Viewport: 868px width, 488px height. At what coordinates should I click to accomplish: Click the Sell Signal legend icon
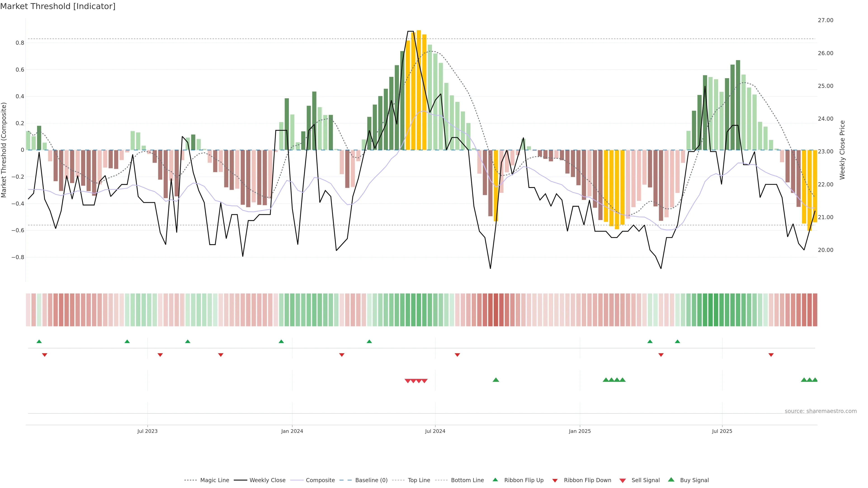622,481
